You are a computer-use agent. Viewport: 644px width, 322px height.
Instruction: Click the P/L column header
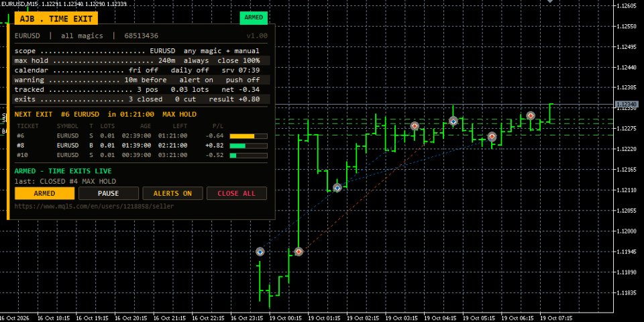pos(217,126)
